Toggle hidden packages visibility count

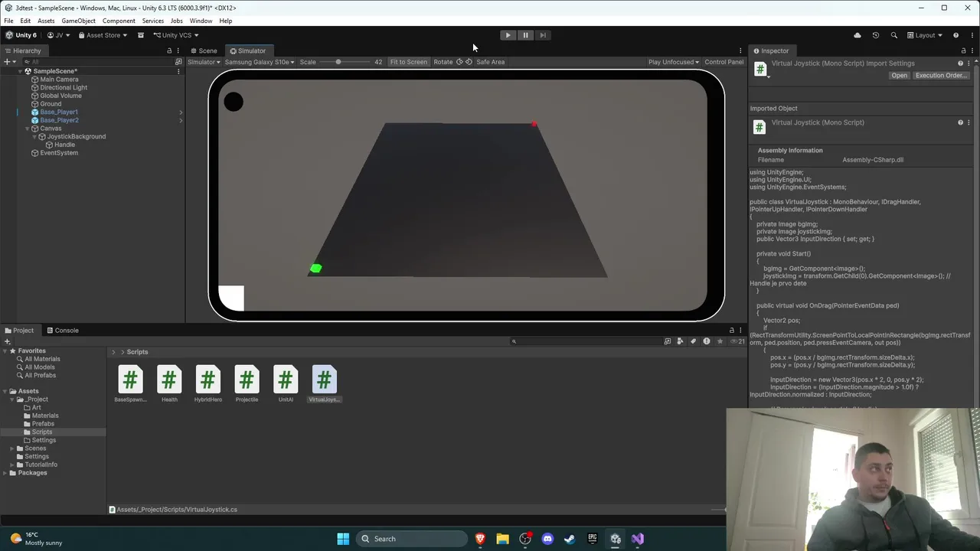(x=738, y=341)
